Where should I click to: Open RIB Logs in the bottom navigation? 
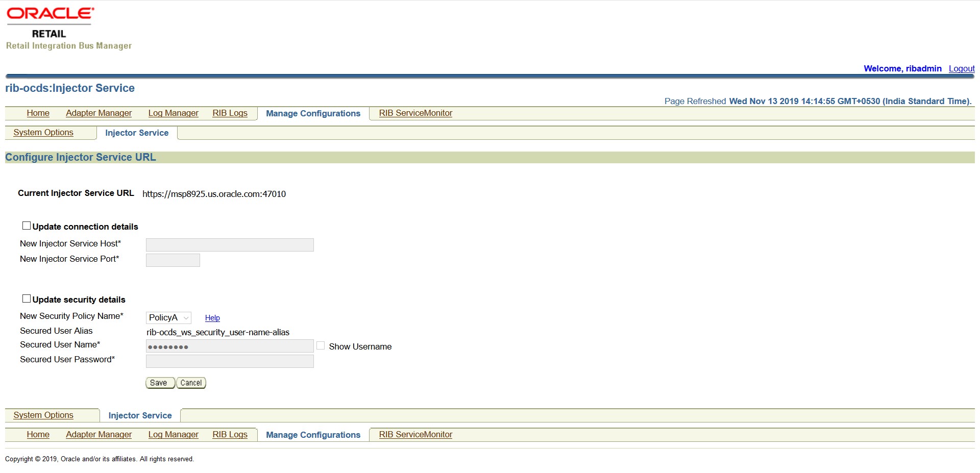pos(230,435)
